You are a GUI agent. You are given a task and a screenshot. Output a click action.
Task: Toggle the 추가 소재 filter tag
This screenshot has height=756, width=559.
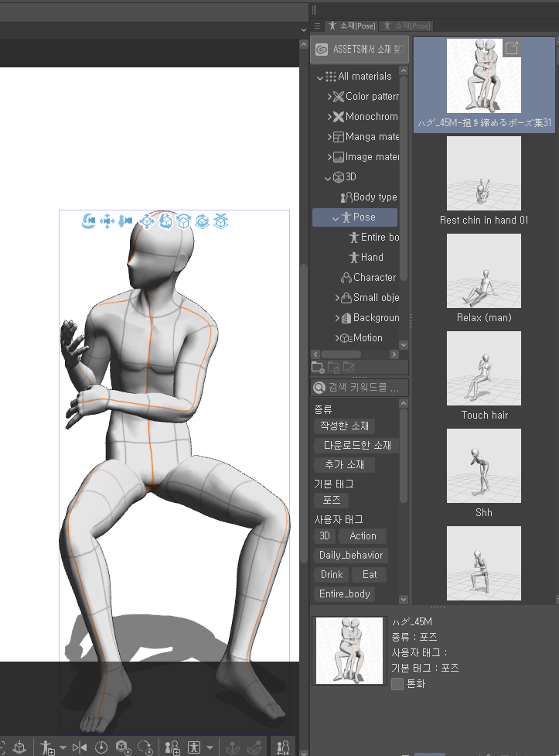click(x=344, y=465)
